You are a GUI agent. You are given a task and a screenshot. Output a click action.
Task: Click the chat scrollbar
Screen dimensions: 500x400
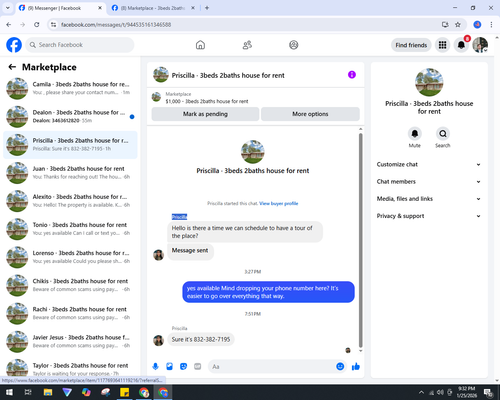tap(360, 240)
